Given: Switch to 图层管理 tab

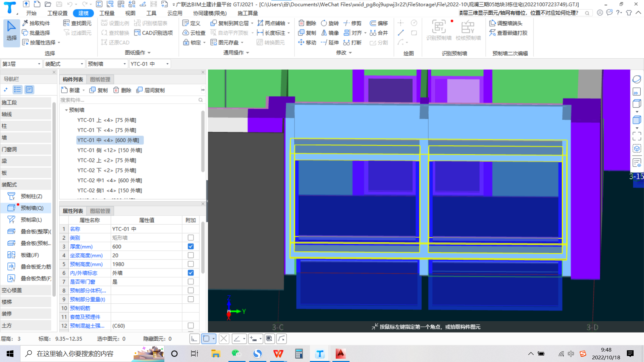Looking at the screenshot, I should click(100, 211).
